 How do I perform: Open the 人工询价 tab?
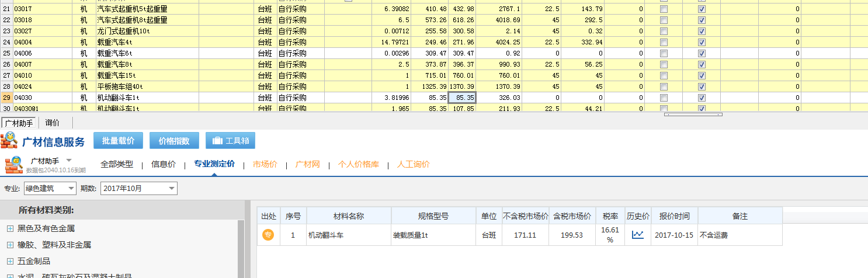point(414,164)
